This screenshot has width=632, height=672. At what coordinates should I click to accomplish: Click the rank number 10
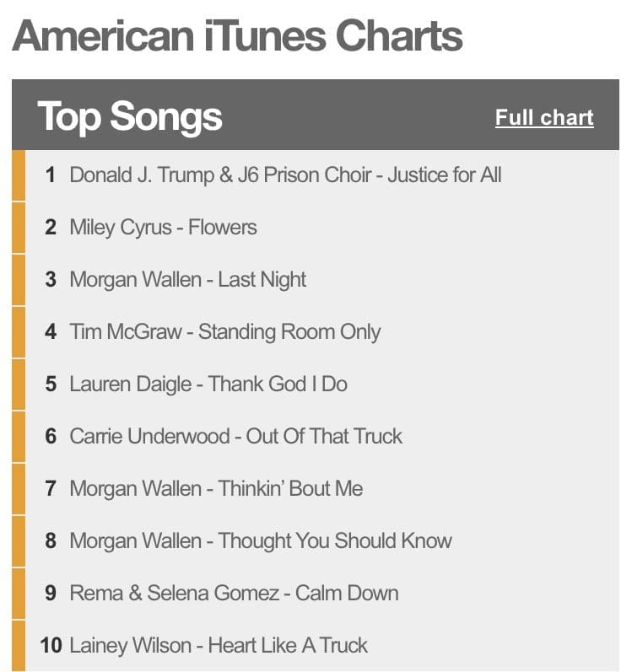(x=51, y=646)
